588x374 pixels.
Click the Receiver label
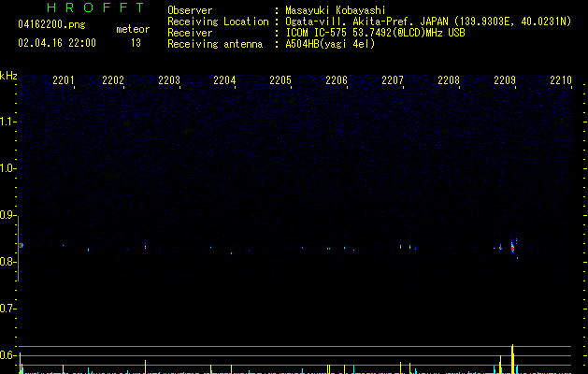(x=190, y=33)
